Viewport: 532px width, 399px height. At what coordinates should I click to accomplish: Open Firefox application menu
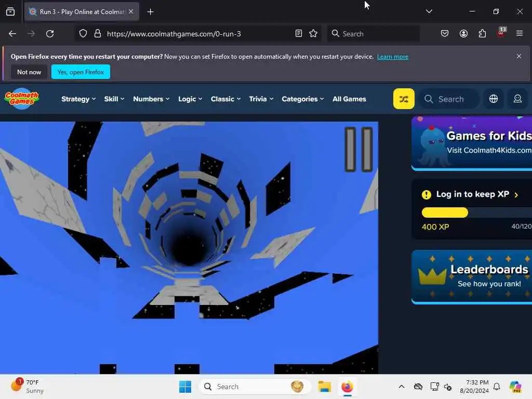pyautogui.click(x=520, y=34)
